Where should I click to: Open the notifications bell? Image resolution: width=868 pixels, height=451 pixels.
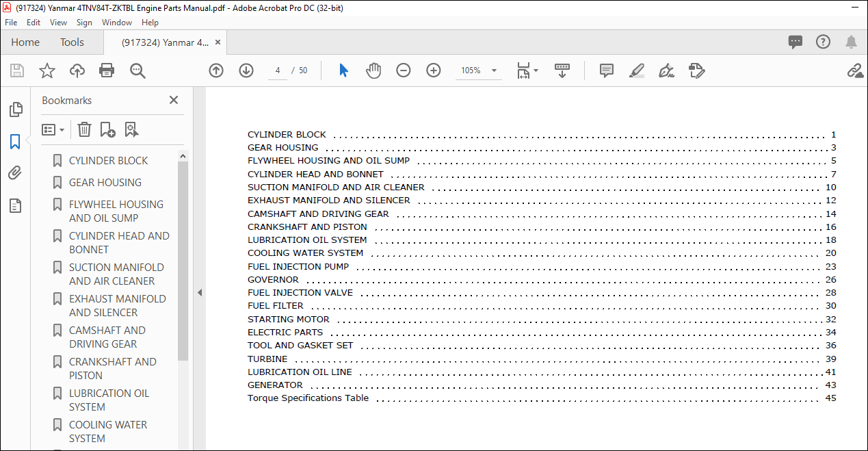(851, 42)
